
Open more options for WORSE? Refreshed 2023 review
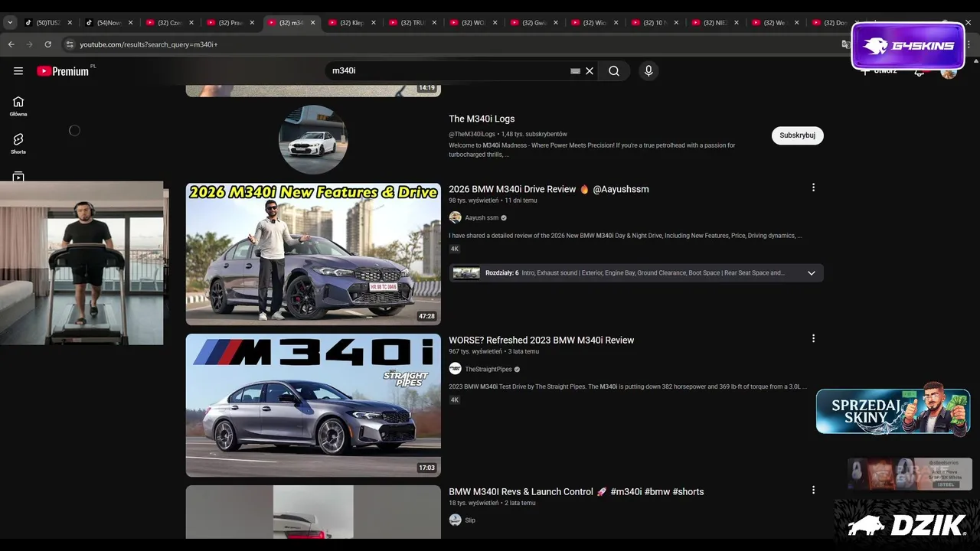tap(813, 338)
